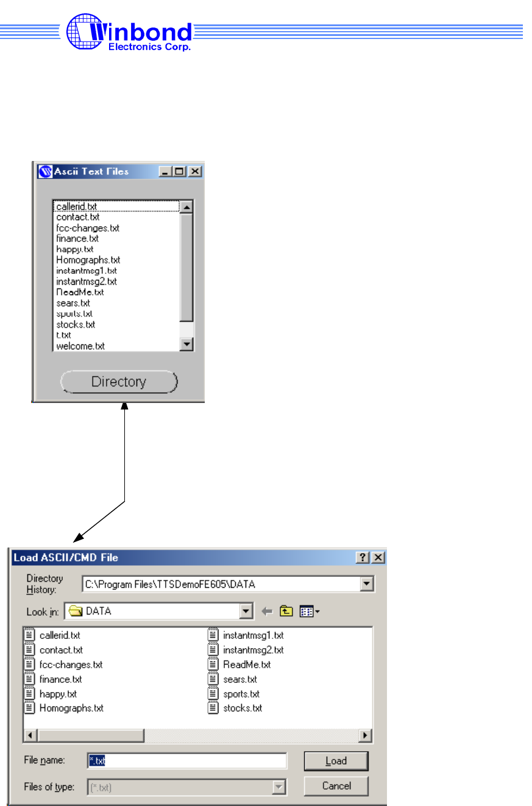Click the list scrollbar down arrow
Image resolution: width=532 pixels, height=806 pixels.
point(187,345)
